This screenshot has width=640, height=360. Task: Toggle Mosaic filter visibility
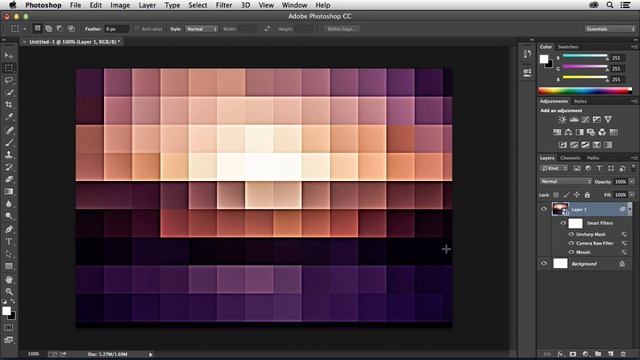pyautogui.click(x=571, y=252)
